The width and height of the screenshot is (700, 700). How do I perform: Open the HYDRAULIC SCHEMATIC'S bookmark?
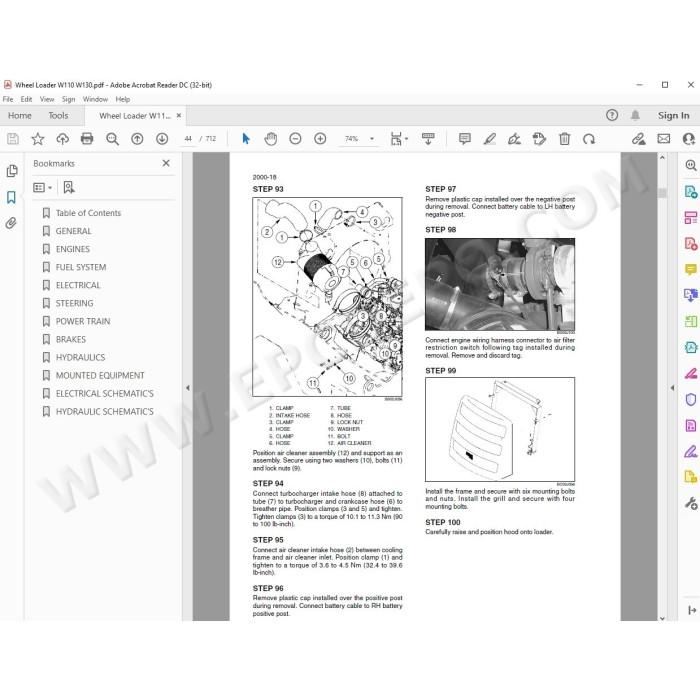click(x=104, y=412)
